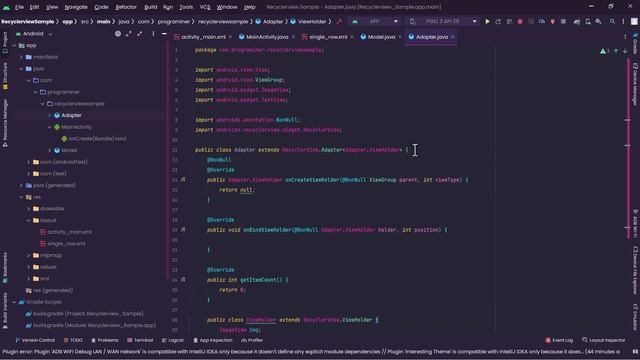Close the Adapter.java tab
This screenshot has width=640, height=360.
[453, 37]
